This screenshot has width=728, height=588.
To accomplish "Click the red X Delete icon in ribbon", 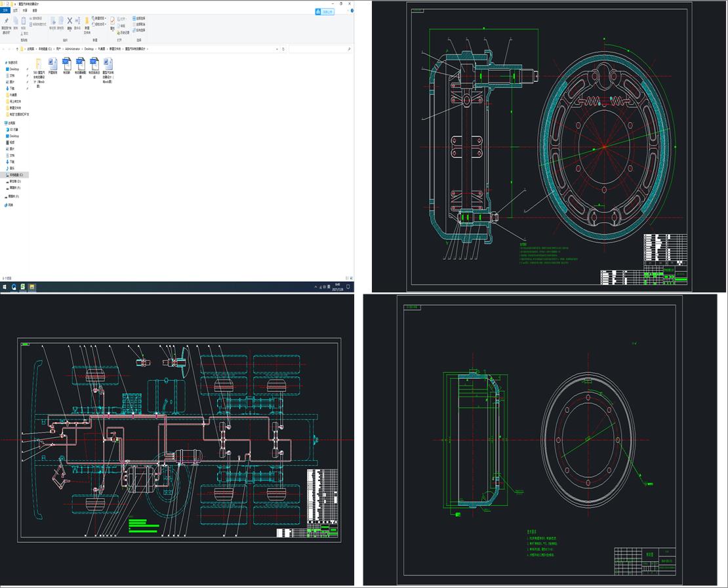I will click(x=69, y=21).
